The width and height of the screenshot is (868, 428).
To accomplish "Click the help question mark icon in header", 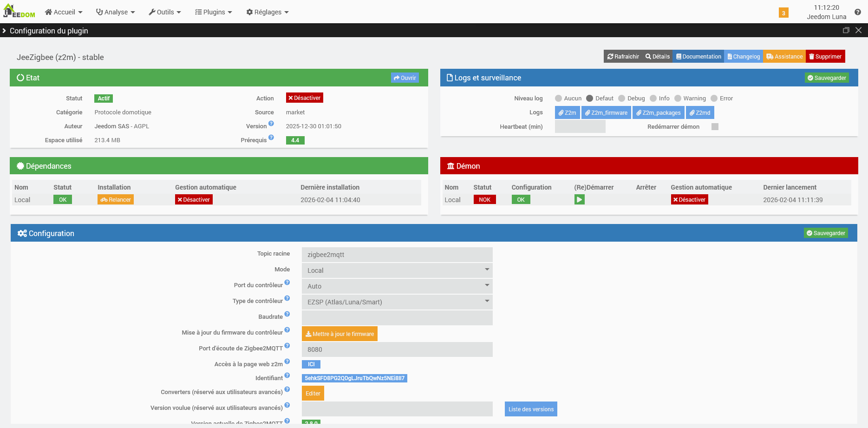I will [858, 12].
